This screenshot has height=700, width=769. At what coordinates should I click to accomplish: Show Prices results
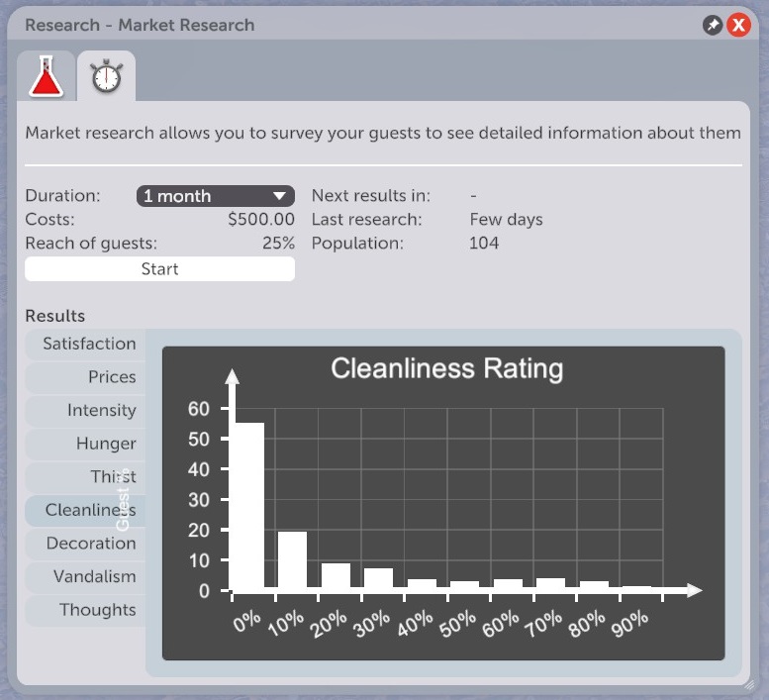86,377
